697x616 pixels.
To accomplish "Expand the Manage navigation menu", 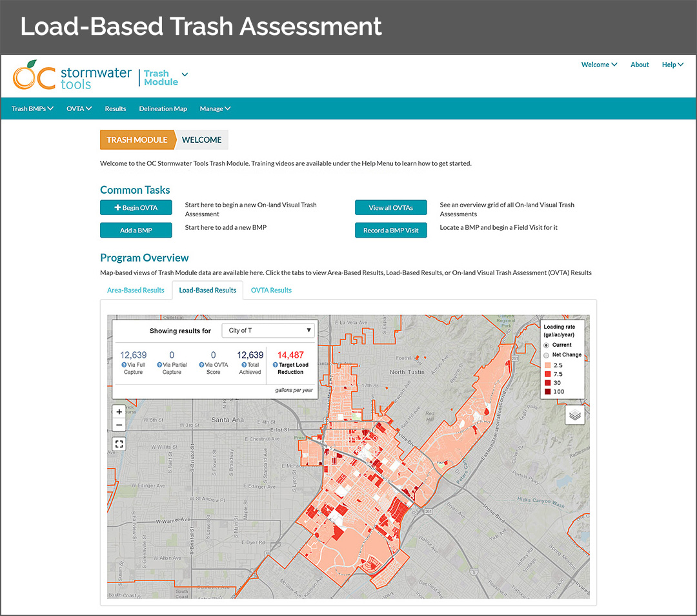I will click(215, 108).
